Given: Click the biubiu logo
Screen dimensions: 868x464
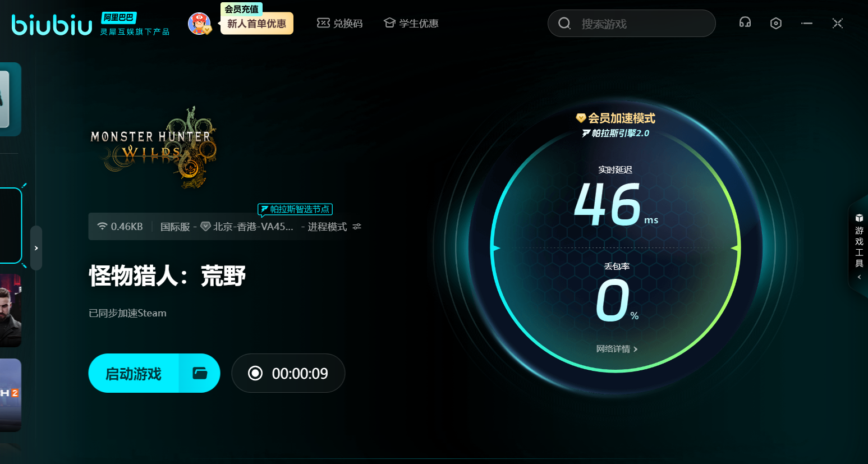Looking at the screenshot, I should pyautogui.click(x=52, y=25).
